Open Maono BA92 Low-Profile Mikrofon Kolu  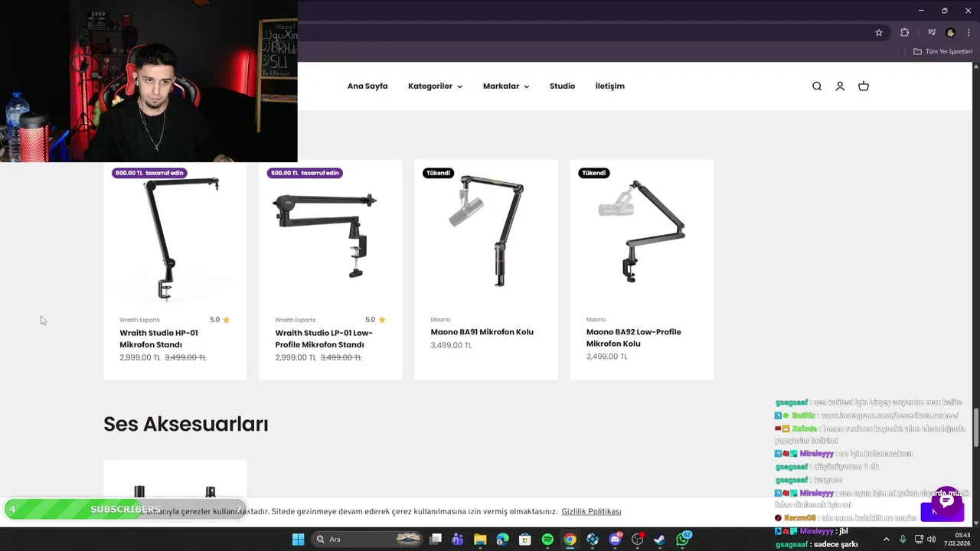(633, 337)
